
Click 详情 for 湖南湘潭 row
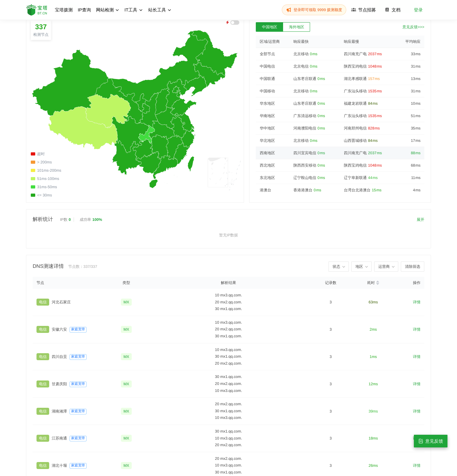click(417, 411)
